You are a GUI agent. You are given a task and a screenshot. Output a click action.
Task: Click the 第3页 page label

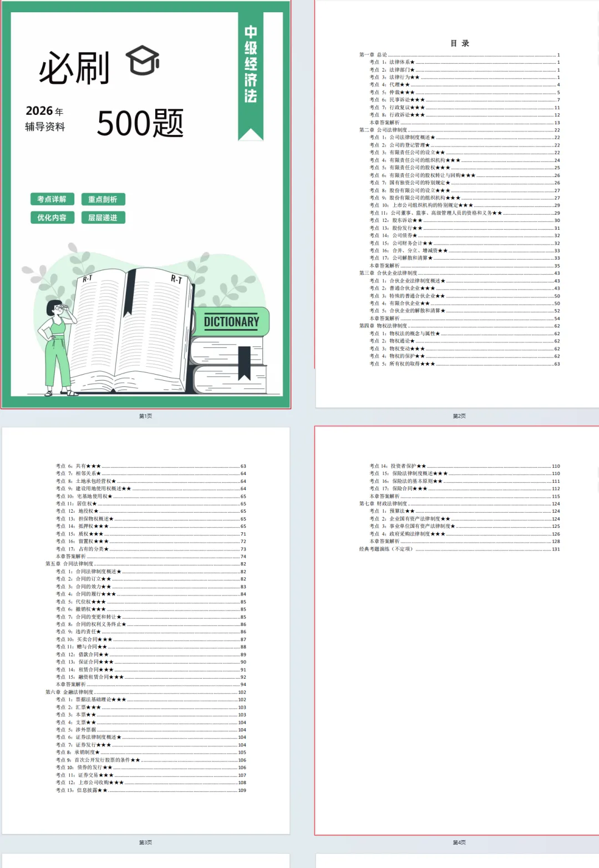[145, 842]
